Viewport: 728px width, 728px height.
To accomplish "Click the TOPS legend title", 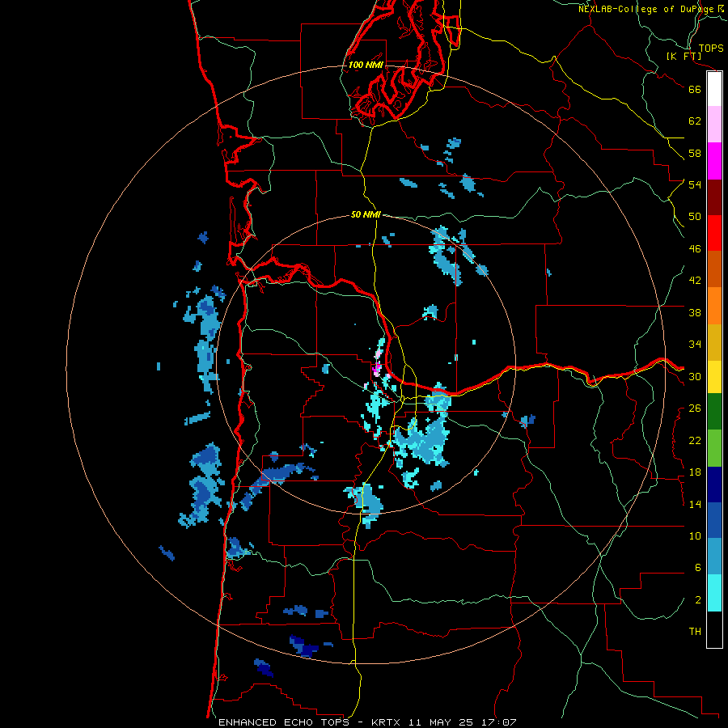I will click(711, 48).
